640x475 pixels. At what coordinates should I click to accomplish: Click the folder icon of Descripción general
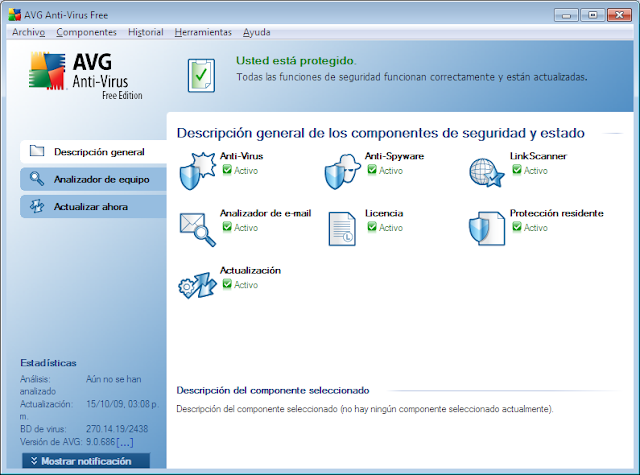click(37, 151)
